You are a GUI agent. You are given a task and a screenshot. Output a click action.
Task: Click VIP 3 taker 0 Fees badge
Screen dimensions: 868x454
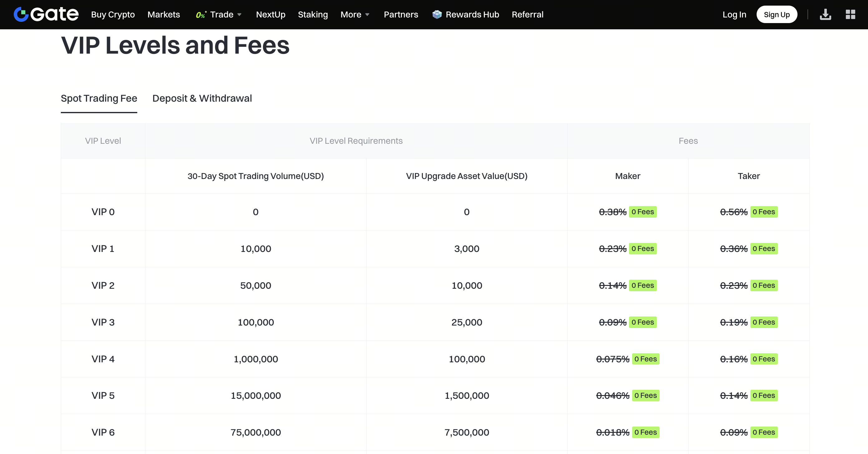(763, 322)
